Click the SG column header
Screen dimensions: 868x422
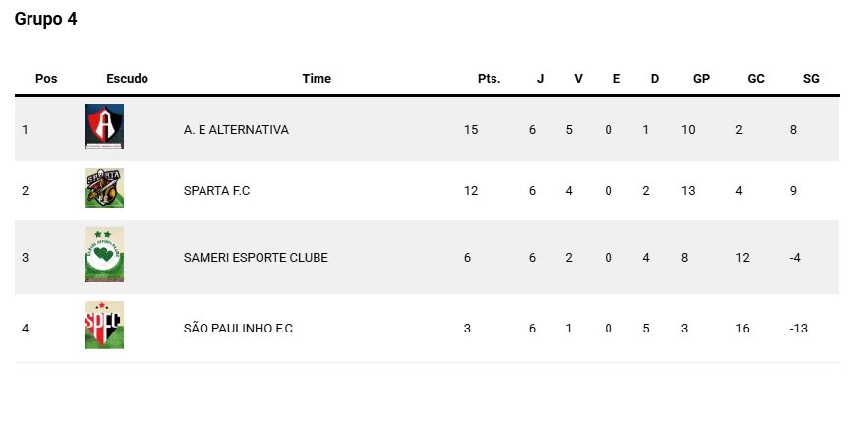[811, 79]
